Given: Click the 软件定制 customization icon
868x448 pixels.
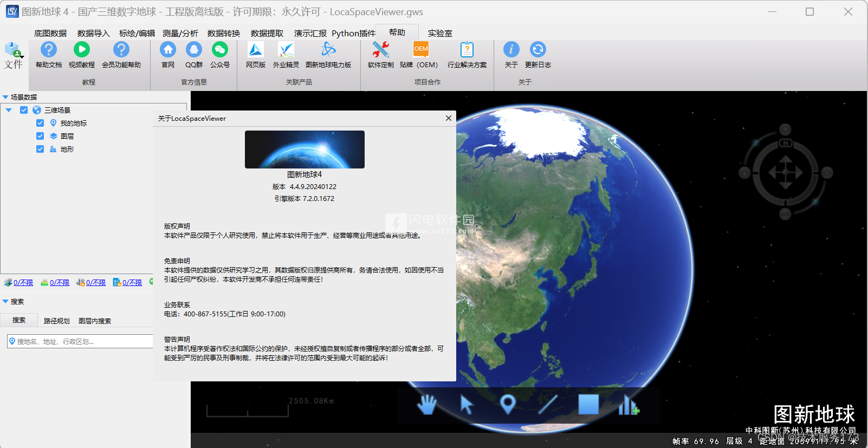Looking at the screenshot, I should tap(381, 50).
